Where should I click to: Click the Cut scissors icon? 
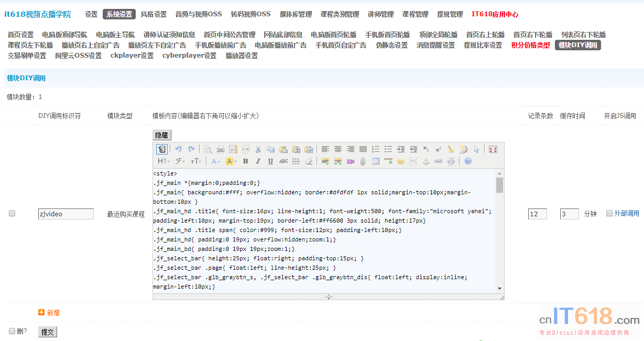click(x=258, y=149)
